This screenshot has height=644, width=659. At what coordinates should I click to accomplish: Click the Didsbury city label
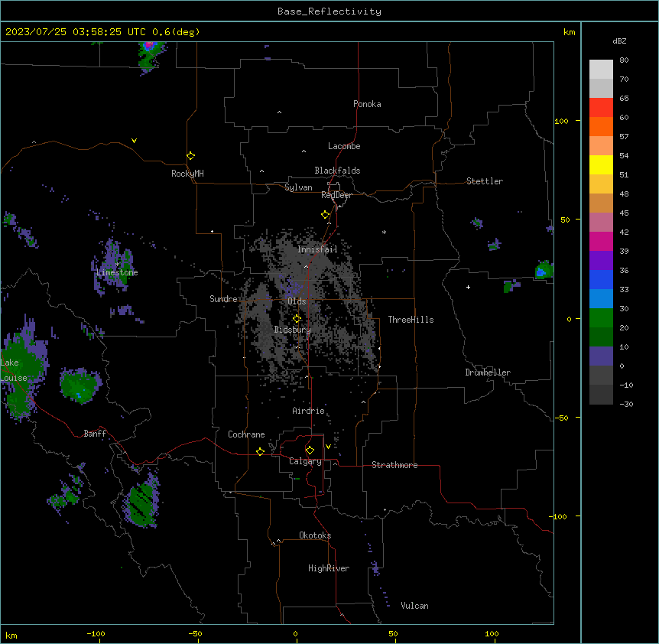coord(293,330)
